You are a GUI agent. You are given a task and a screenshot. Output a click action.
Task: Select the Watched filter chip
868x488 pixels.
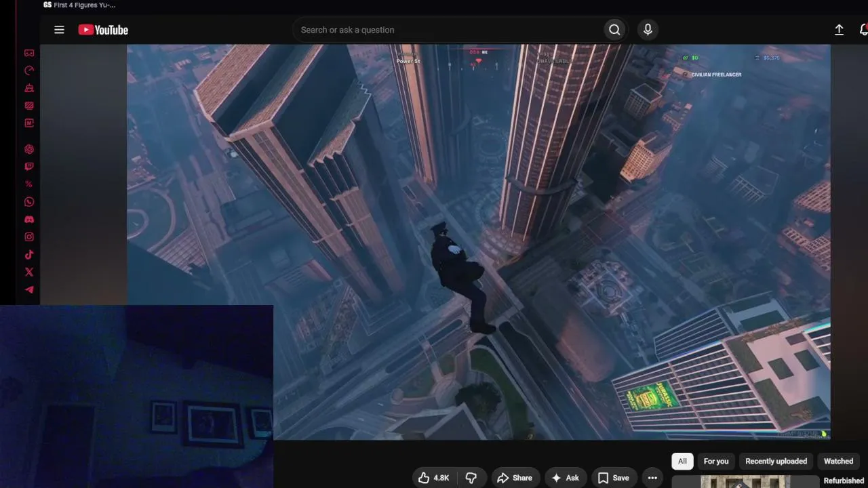pyautogui.click(x=838, y=461)
